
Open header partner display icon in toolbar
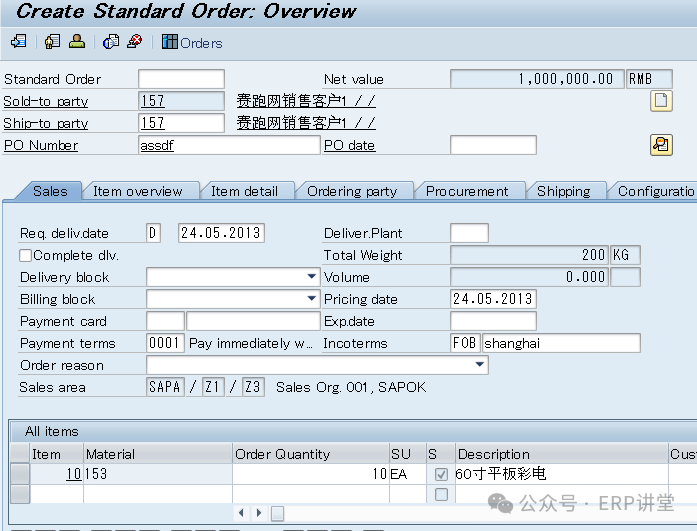click(52, 42)
